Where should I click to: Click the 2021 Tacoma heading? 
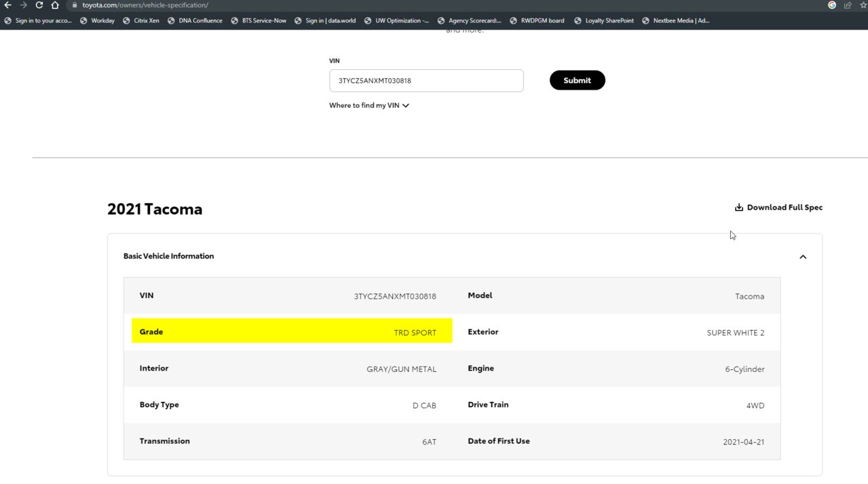tap(155, 209)
